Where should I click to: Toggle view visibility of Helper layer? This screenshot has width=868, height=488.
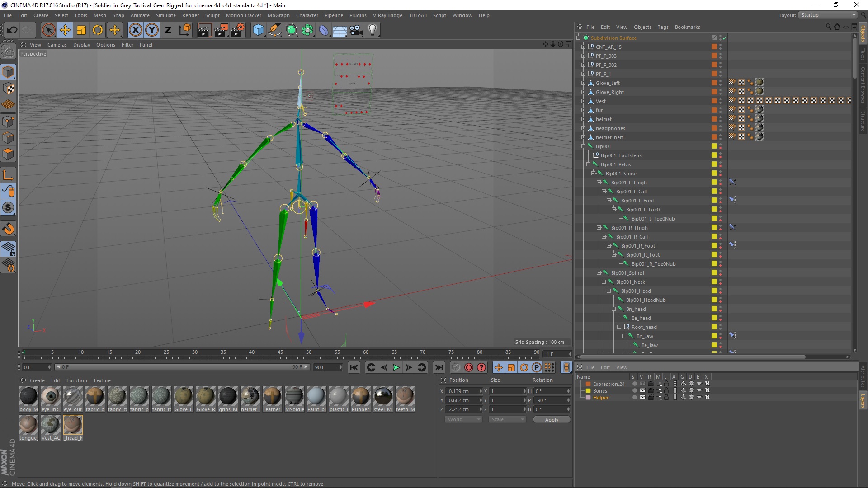(x=642, y=398)
